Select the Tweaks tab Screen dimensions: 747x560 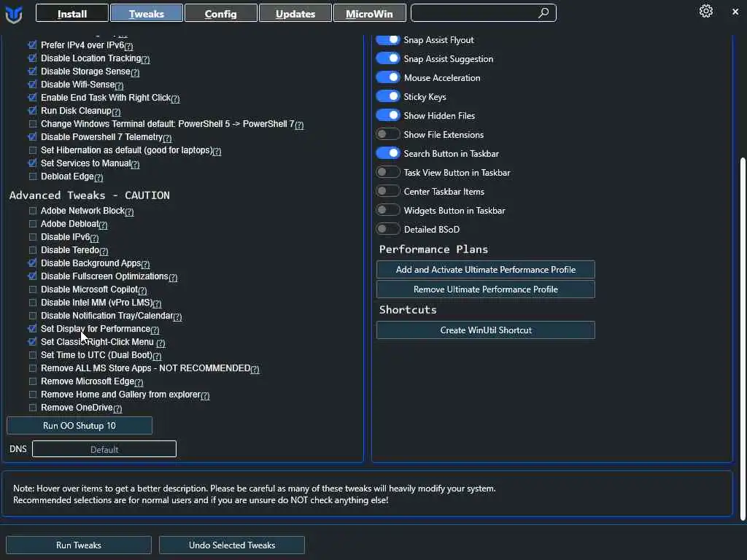[x=146, y=13]
